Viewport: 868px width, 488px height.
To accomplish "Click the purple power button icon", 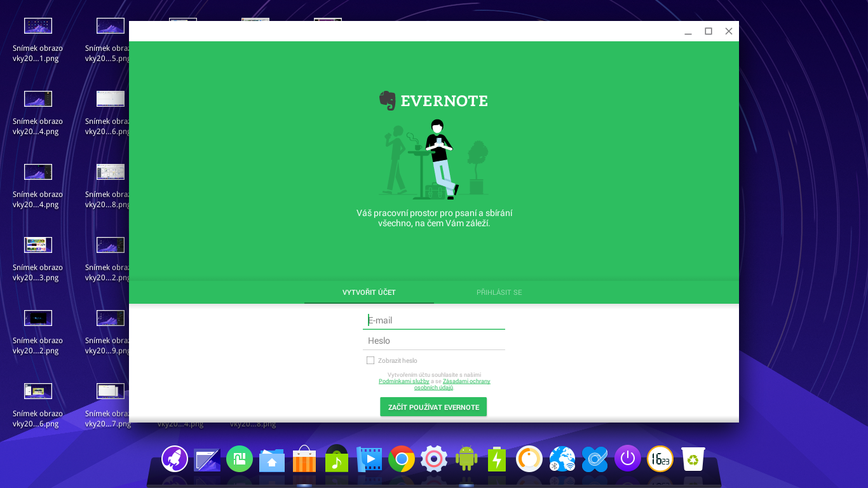I will click(628, 458).
